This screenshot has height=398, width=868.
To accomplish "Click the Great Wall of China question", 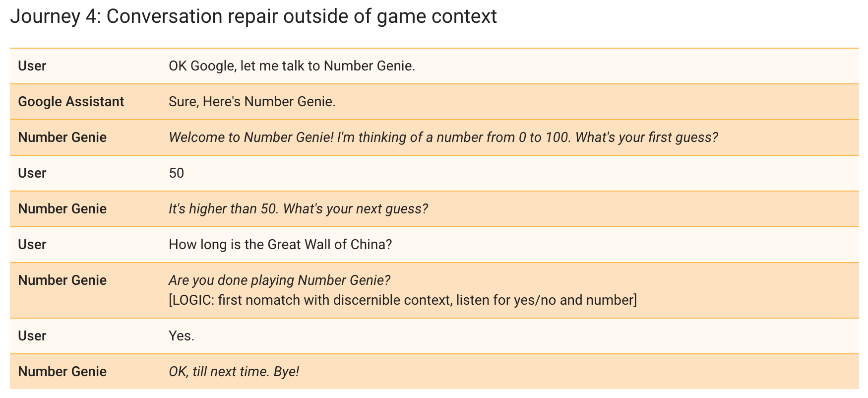I will (x=280, y=245).
